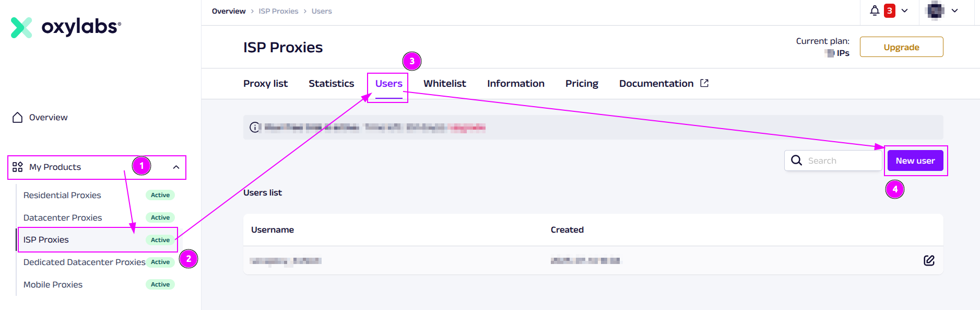This screenshot has height=310, width=980.
Task: Open the notifications bell
Action: pos(875,10)
